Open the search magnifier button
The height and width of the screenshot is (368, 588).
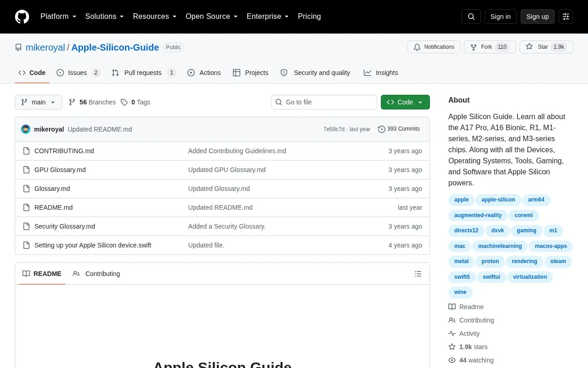pos(471,17)
